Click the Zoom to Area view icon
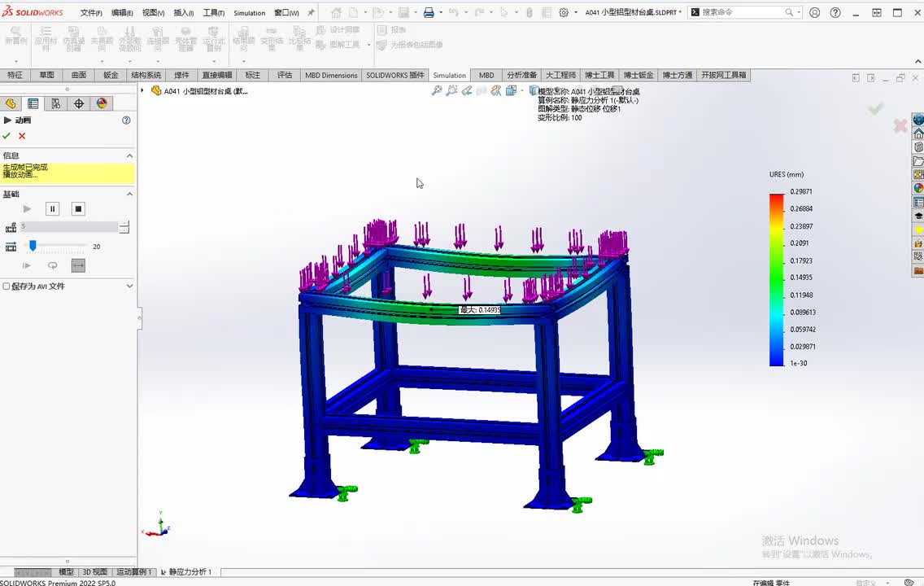The image size is (924, 586). click(452, 90)
